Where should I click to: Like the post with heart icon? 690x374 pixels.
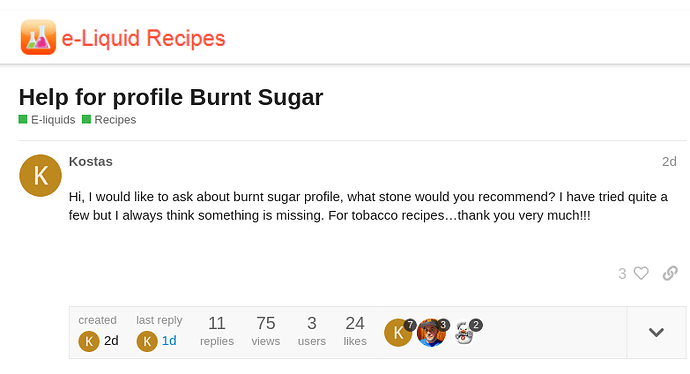[x=641, y=273]
